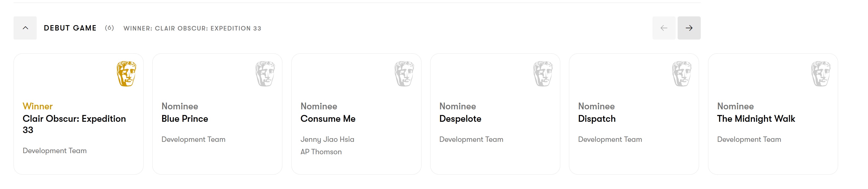Select the Dispatch nominee title
The image size is (868, 189).
597,119
